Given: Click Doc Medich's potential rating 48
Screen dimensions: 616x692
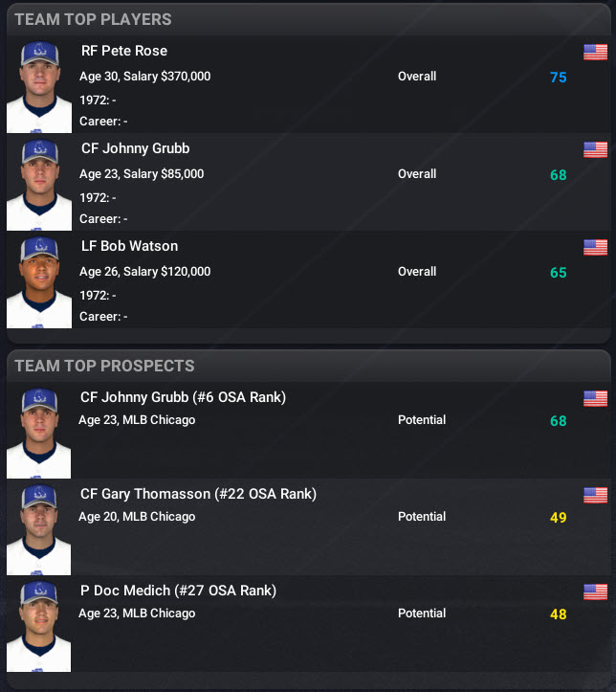Looking at the screenshot, I should (559, 614).
